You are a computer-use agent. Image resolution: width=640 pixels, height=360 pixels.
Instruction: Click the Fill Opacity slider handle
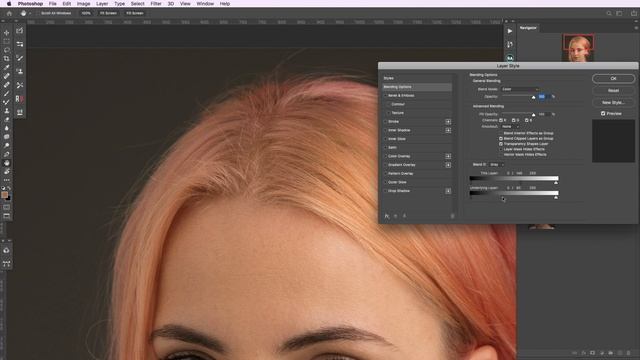click(x=533, y=115)
